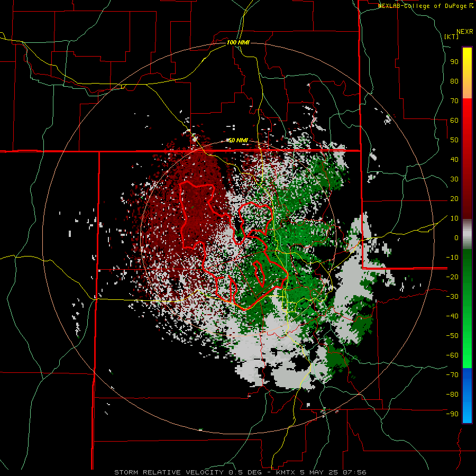Click the 07:56 timestamp in the caption
Viewport: 476px width, 476px height.
point(355,472)
